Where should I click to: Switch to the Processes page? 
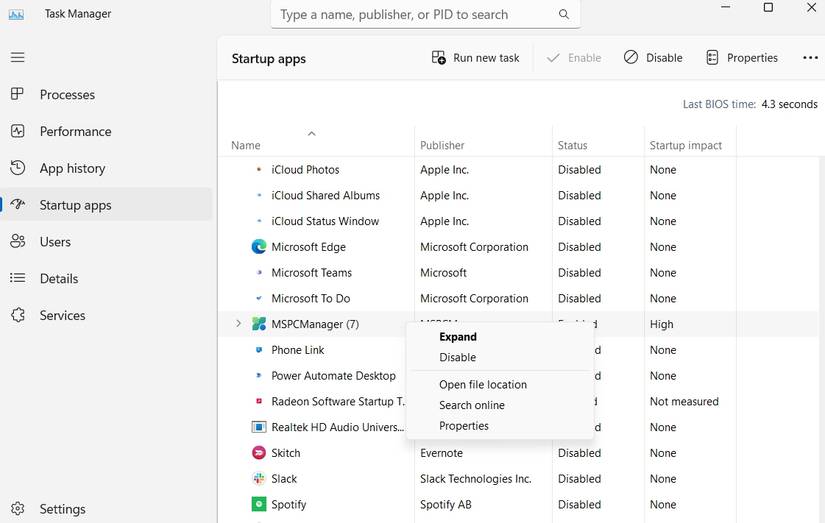(107, 95)
